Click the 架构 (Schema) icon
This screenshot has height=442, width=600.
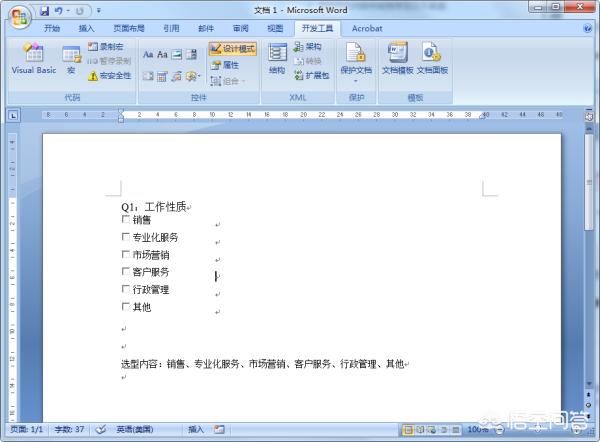coord(307,47)
